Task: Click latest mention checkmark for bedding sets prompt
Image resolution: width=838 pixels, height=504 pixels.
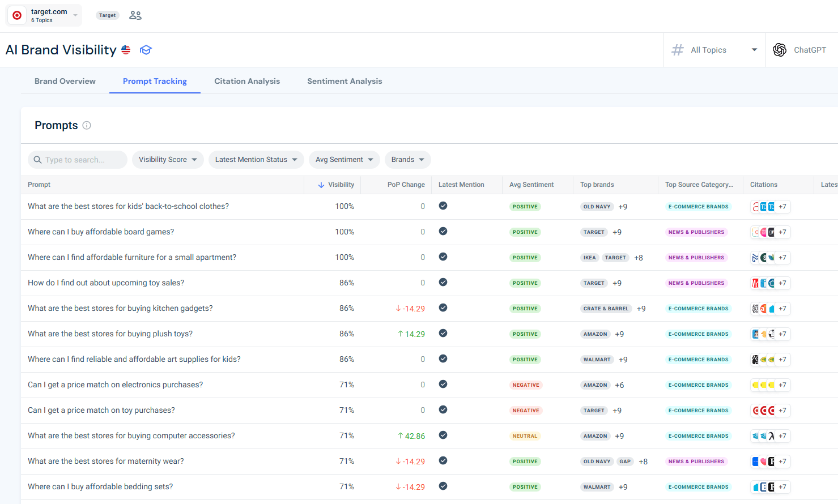Action: (x=443, y=486)
